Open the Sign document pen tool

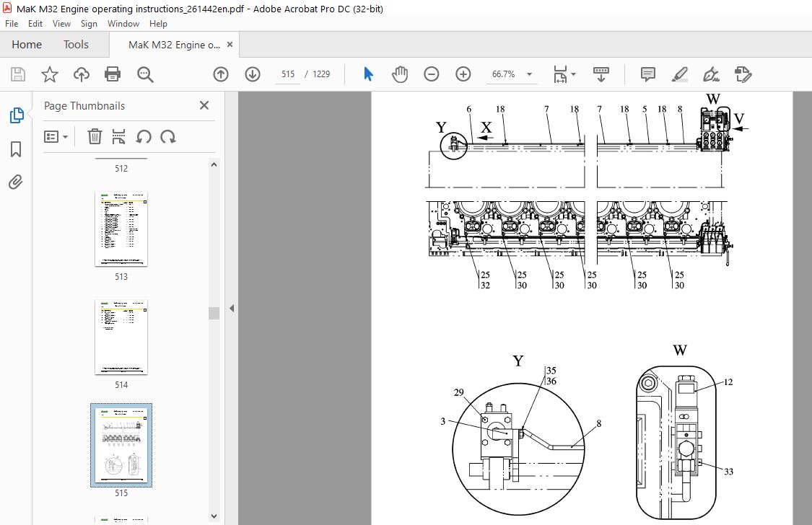click(x=711, y=74)
